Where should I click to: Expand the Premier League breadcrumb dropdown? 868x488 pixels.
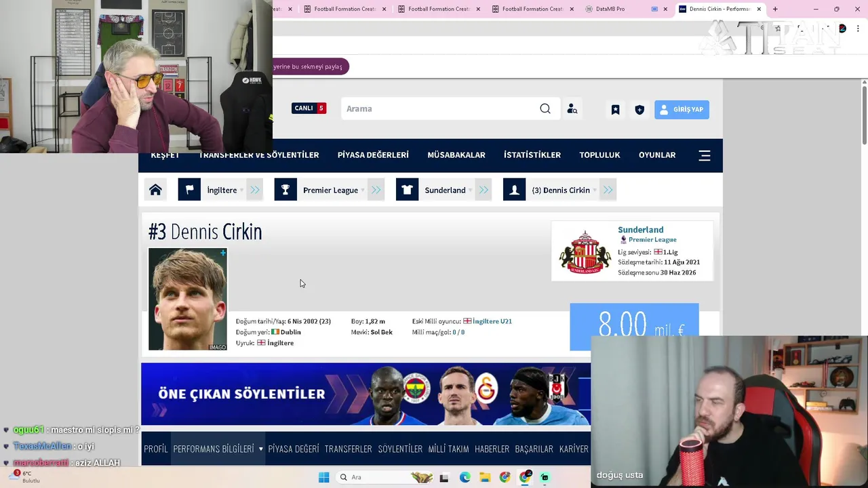363,190
